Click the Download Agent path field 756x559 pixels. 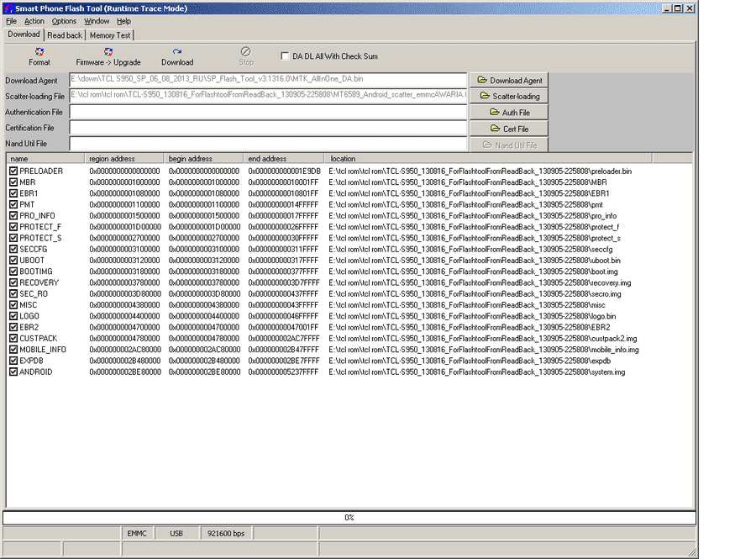tap(268, 79)
